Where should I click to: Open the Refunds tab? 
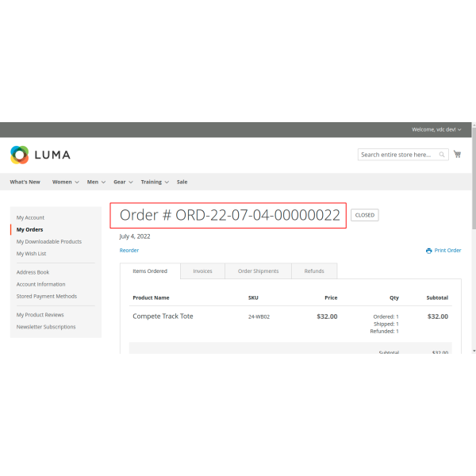pos(314,271)
